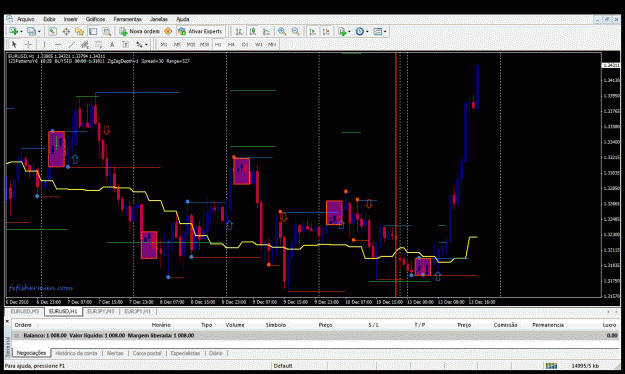Select the crosshair cursor tool
The width and height of the screenshot is (625, 374).
pos(28,44)
